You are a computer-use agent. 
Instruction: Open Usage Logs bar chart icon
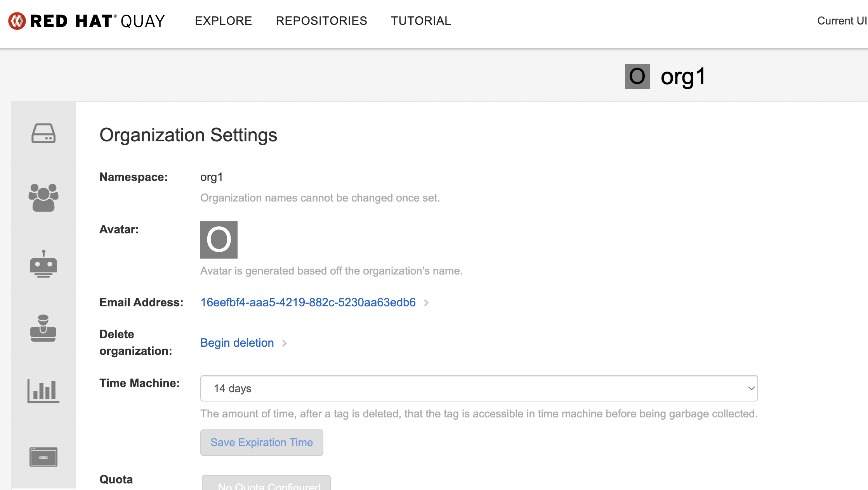point(43,391)
